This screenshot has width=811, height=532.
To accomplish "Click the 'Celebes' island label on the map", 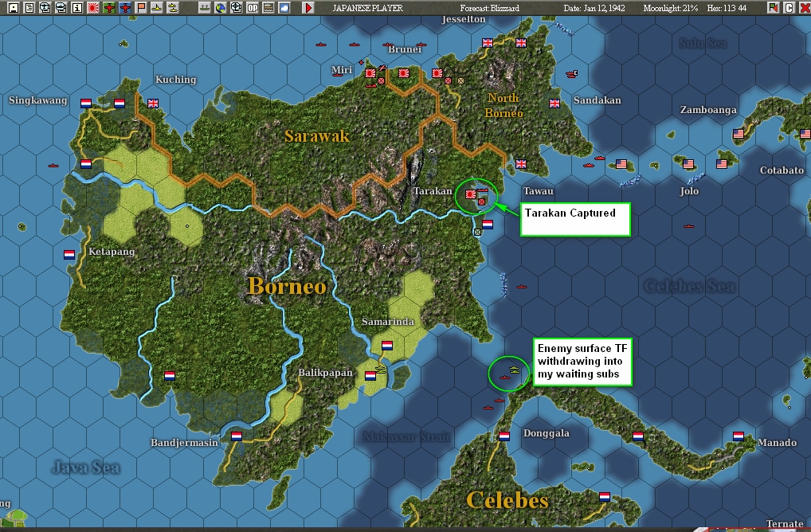I will point(507,500).
